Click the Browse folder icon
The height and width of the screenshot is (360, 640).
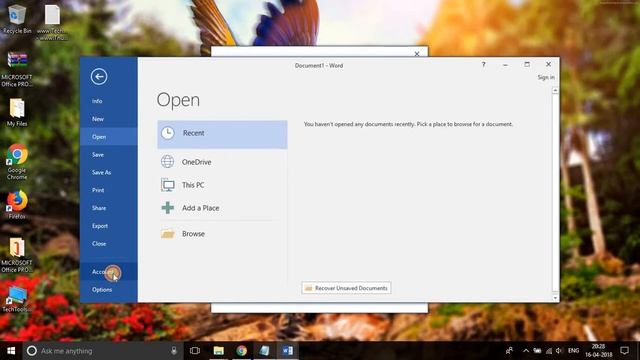point(167,234)
